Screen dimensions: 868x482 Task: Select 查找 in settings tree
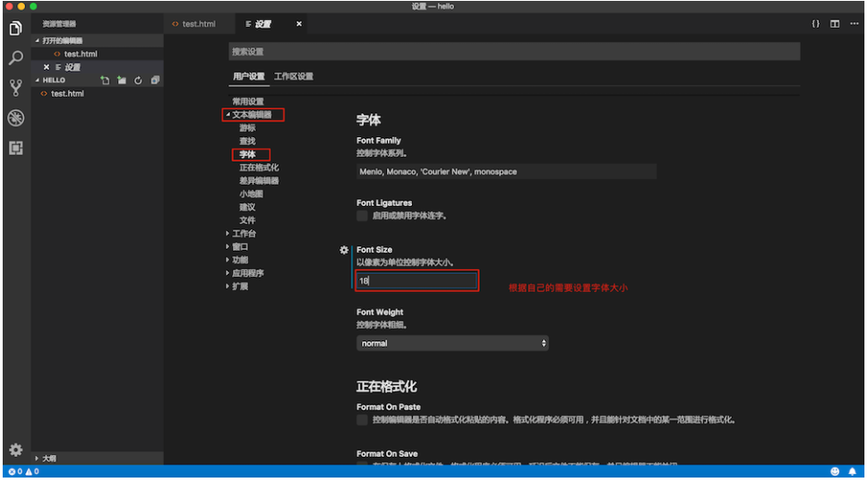coord(247,142)
